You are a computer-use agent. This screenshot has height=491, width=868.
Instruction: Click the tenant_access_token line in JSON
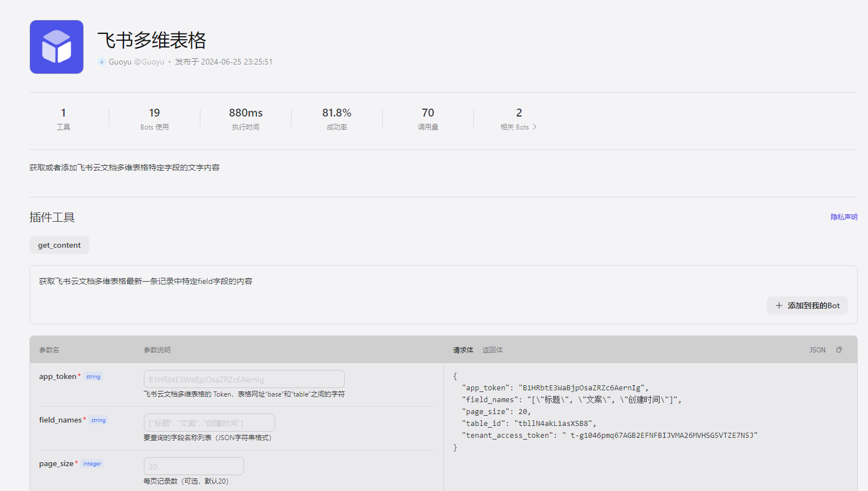[x=610, y=435]
